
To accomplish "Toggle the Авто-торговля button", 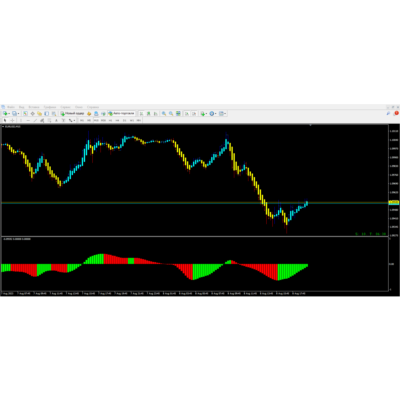I will tap(122, 114).
